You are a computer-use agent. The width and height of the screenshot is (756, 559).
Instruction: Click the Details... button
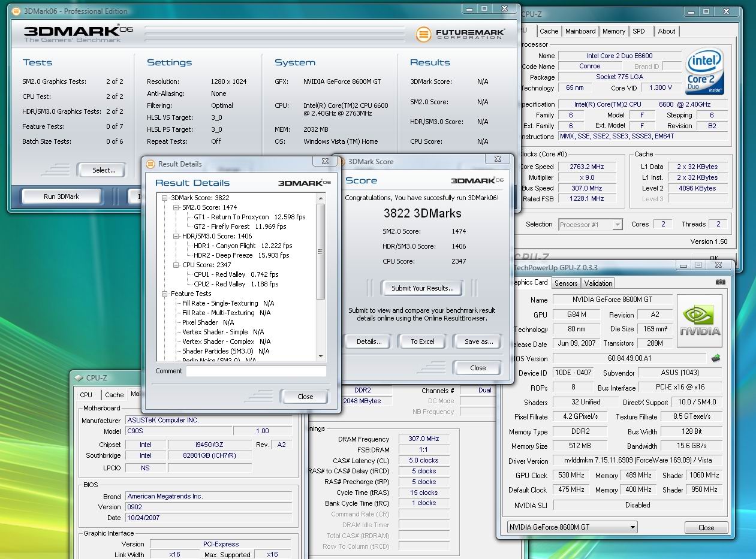(369, 342)
